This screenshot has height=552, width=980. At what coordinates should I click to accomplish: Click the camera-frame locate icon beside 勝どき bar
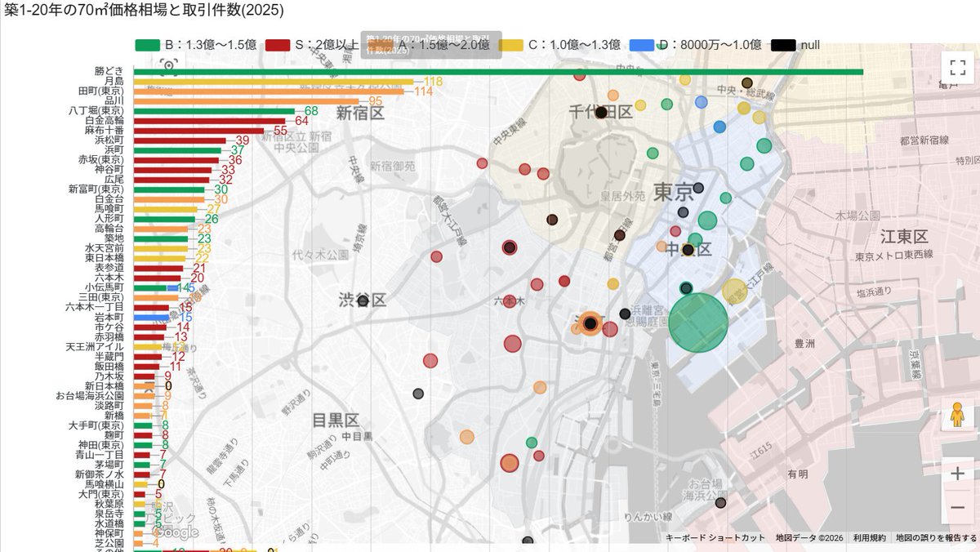point(169,65)
